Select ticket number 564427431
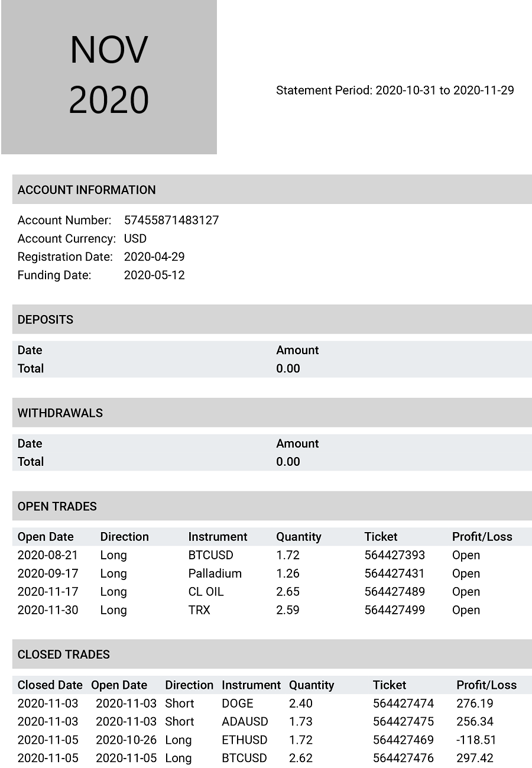Screen dimensions: 532x768 point(395,573)
